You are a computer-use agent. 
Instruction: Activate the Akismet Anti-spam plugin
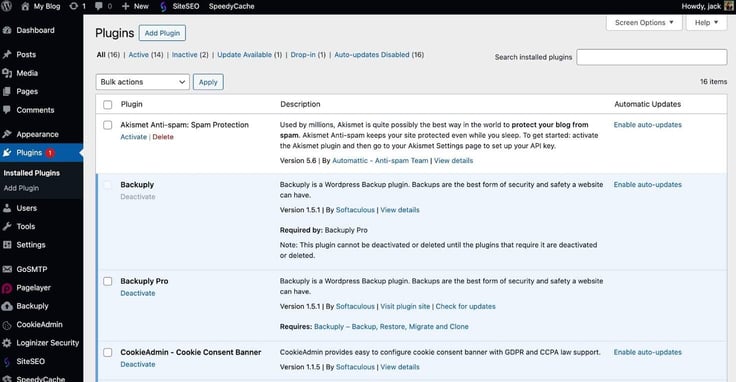pos(133,137)
